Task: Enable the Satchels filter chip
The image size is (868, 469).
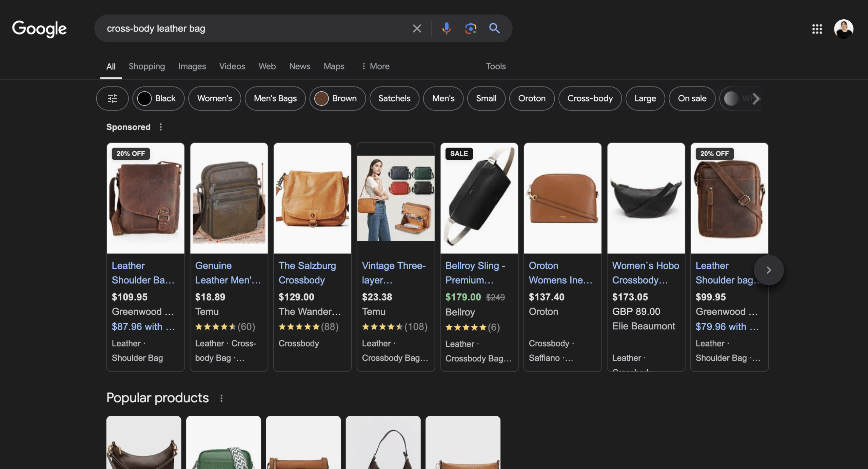Action: [x=394, y=99]
